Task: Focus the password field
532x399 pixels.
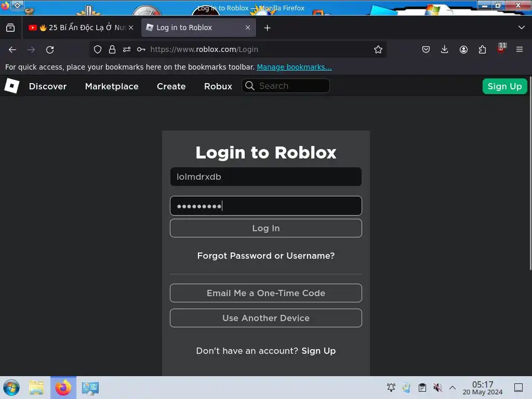Action: (x=265, y=206)
